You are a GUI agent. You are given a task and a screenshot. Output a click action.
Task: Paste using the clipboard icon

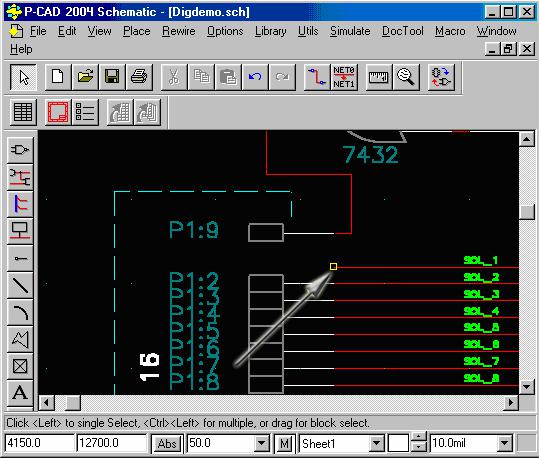tap(228, 77)
